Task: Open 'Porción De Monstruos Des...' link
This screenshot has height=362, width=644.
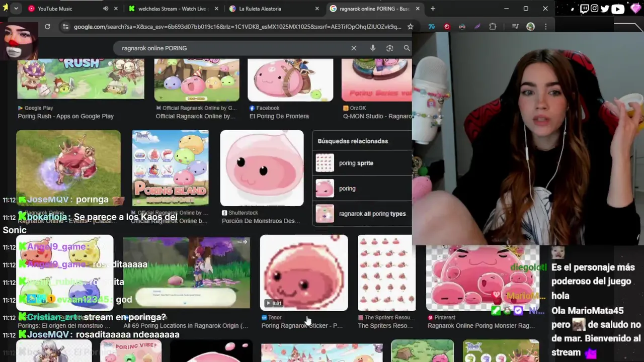Action: pyautogui.click(x=261, y=221)
